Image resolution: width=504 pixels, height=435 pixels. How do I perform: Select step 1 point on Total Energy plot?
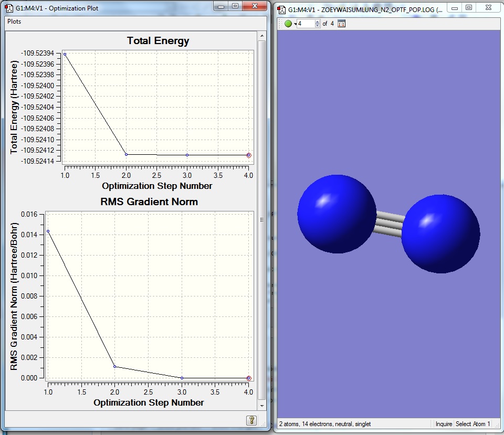65,54
